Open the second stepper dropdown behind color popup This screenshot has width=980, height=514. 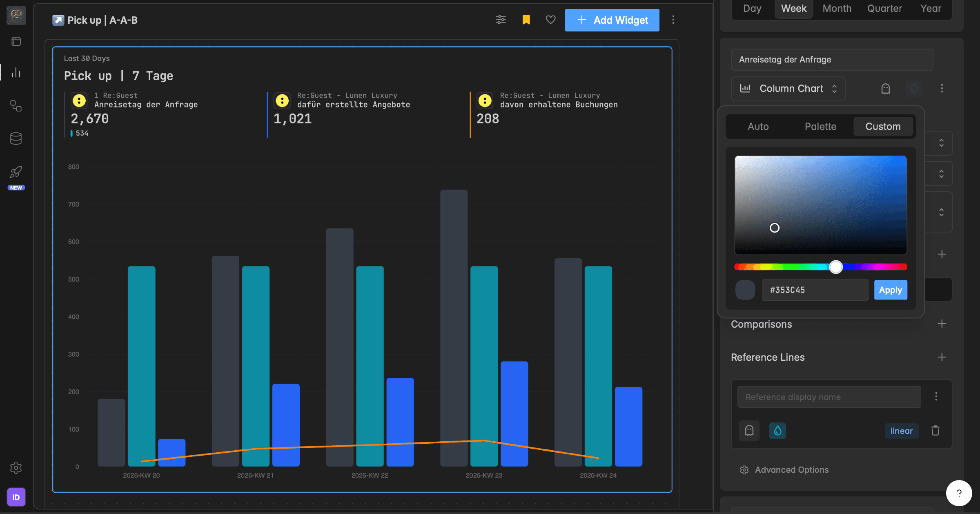941,174
